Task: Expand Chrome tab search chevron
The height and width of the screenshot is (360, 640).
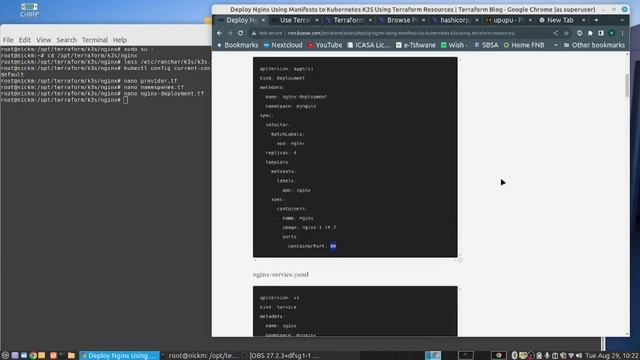Action: click(x=622, y=20)
